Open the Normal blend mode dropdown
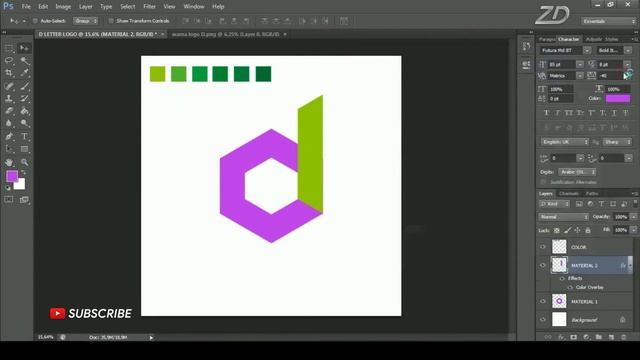640x360 pixels. tap(564, 217)
